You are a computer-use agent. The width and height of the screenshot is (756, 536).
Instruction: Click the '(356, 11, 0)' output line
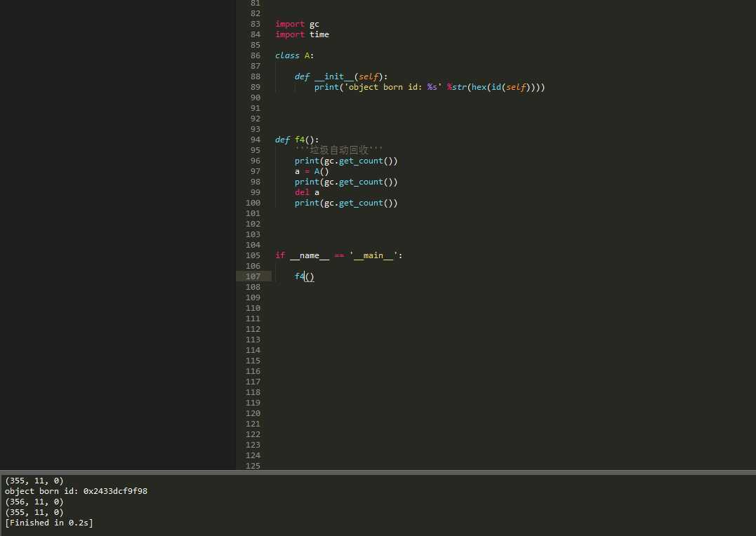point(34,502)
